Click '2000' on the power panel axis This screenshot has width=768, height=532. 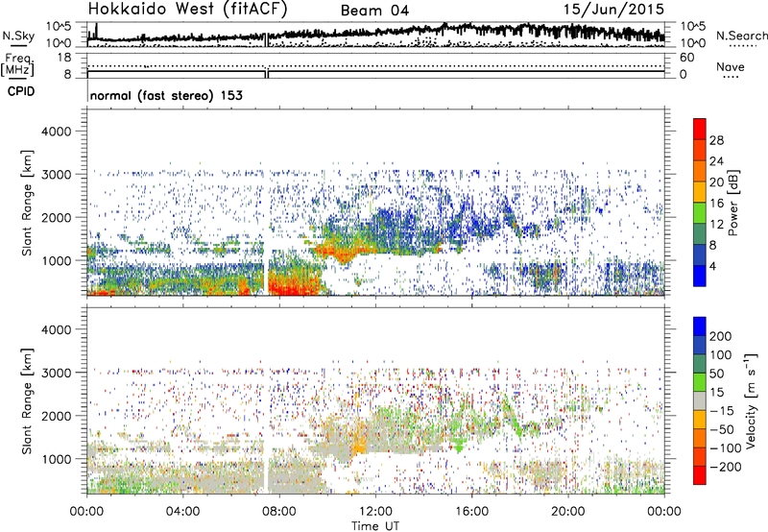(57, 217)
